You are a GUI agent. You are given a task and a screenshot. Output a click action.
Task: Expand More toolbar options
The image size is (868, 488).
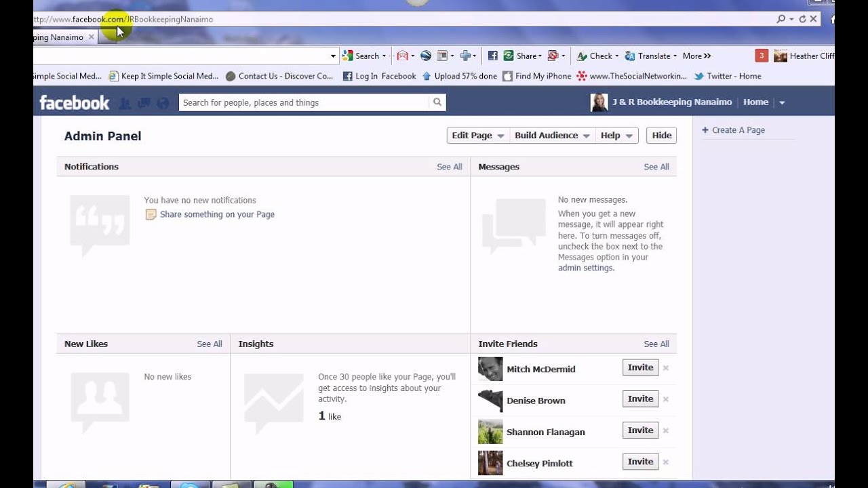pyautogui.click(x=696, y=56)
